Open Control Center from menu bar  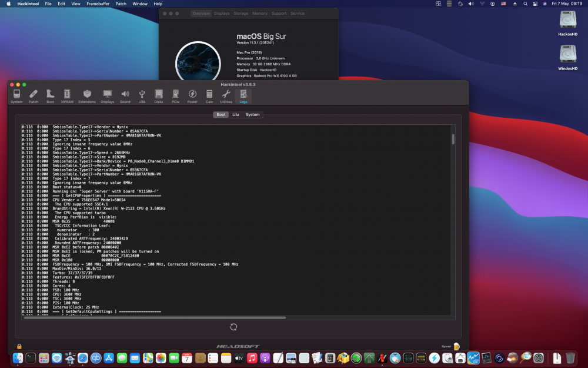pyautogui.click(x=535, y=4)
